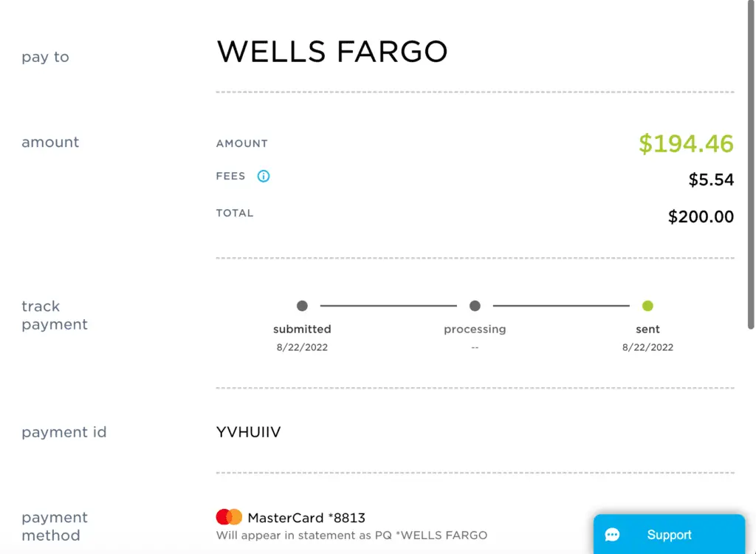Click the MasterCard logo icon
The height and width of the screenshot is (554, 756).
229,517
